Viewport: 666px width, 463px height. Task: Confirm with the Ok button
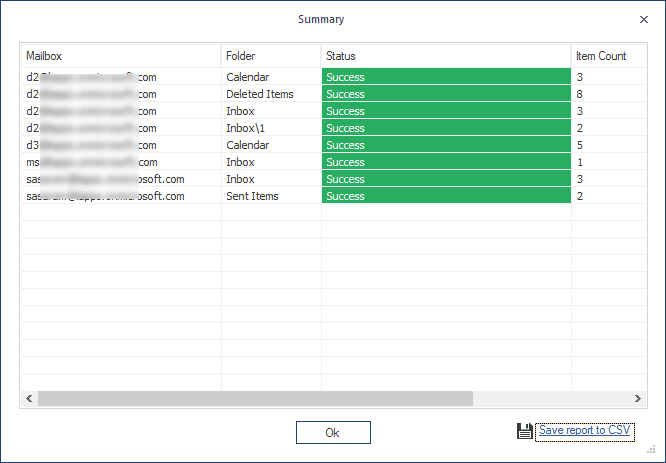pos(333,432)
